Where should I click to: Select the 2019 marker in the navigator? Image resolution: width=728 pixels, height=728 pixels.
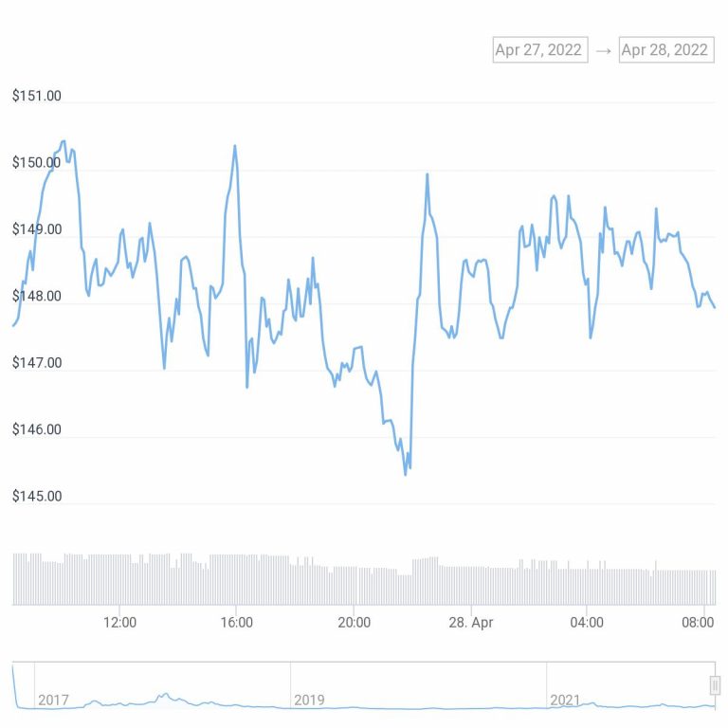(x=309, y=700)
